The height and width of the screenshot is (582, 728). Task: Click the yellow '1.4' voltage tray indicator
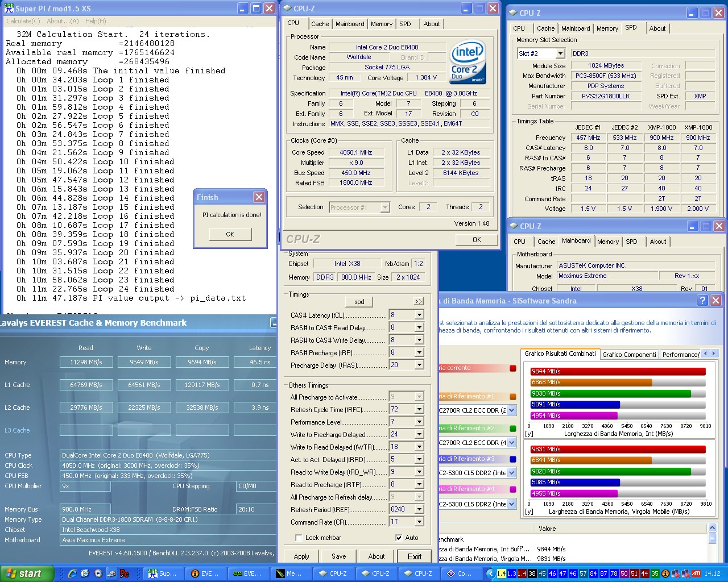[x=501, y=573]
